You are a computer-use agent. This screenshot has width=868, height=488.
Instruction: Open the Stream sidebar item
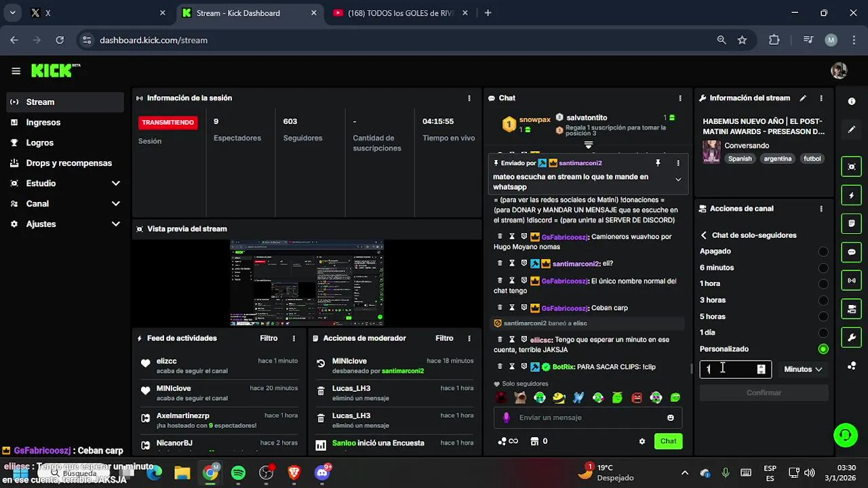66,102
